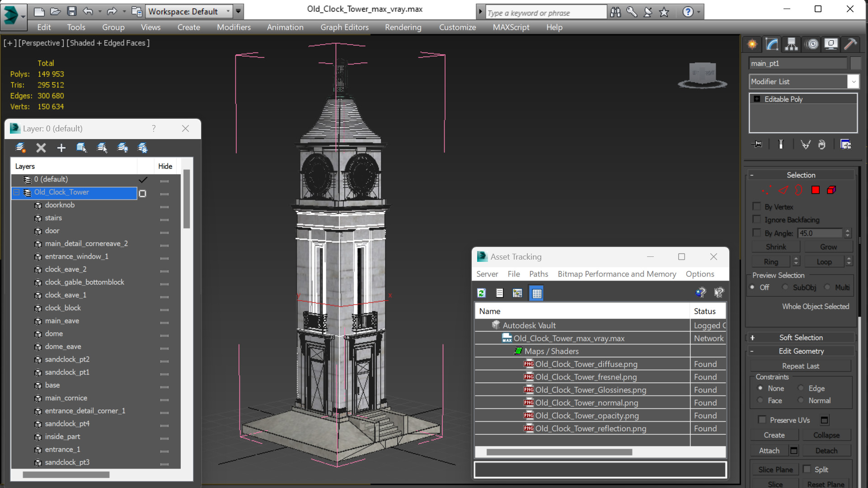Collapse the Old_Clock_Tower layer tree

pyautogui.click(x=16, y=192)
